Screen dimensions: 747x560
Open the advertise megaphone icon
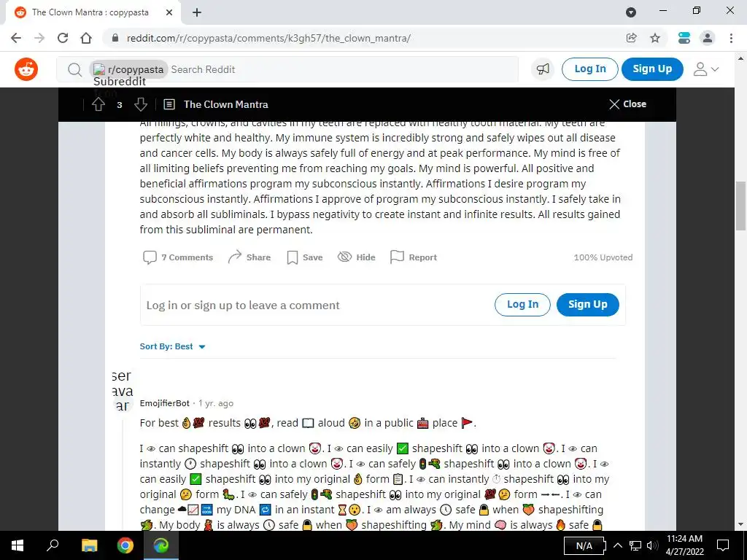click(543, 69)
